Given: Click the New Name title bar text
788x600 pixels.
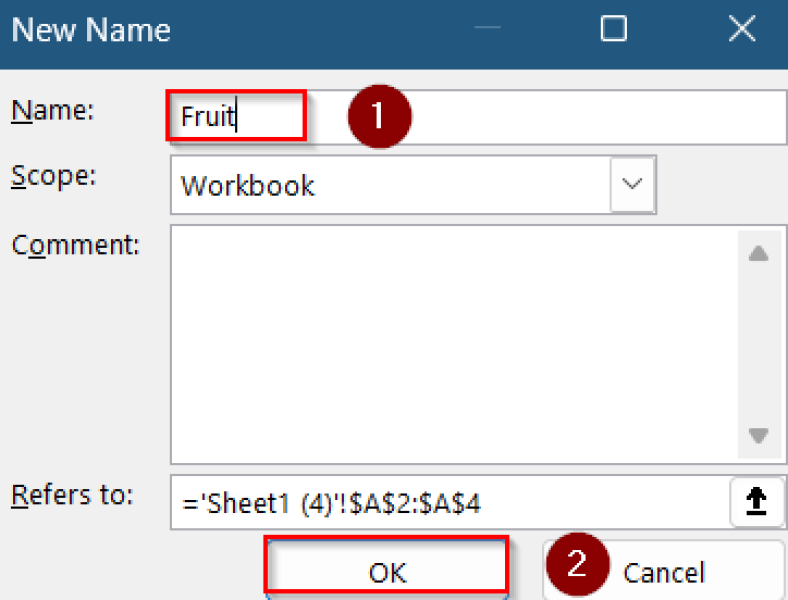Looking at the screenshot, I should [x=91, y=30].
